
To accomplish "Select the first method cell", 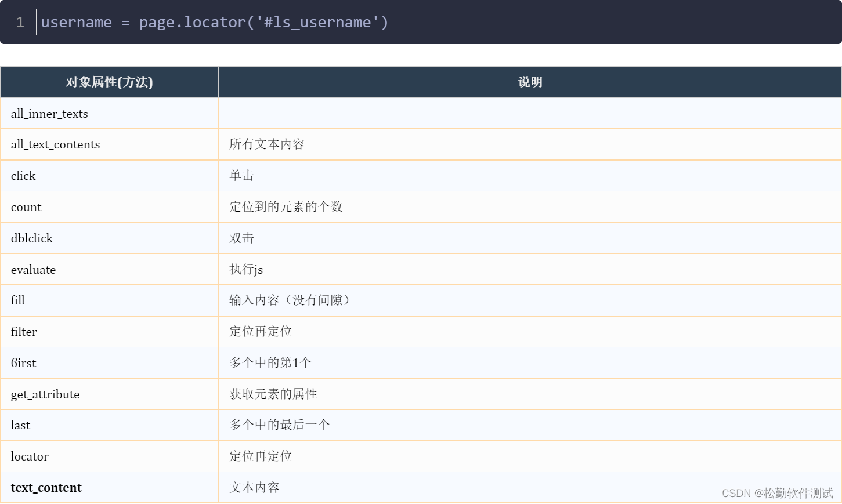I will pyautogui.click(x=109, y=363).
